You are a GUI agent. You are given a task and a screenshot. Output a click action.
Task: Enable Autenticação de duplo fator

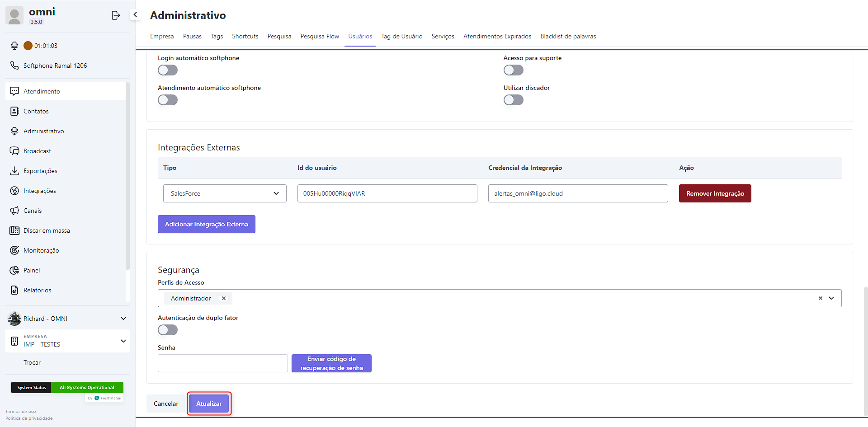(x=168, y=330)
